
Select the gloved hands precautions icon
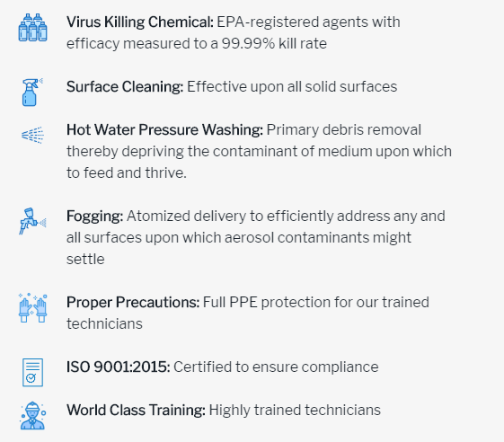pos(32,307)
